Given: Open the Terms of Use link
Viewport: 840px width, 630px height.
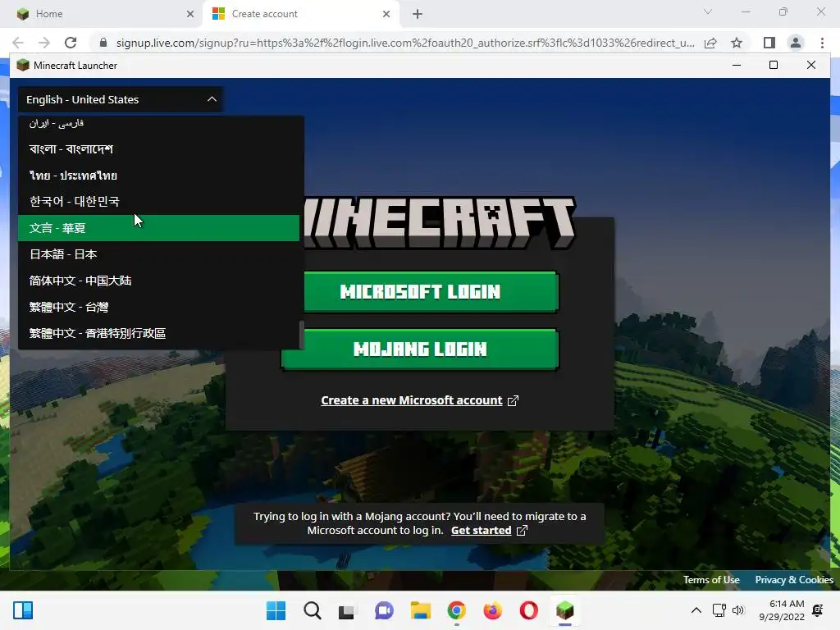Looking at the screenshot, I should click(711, 580).
